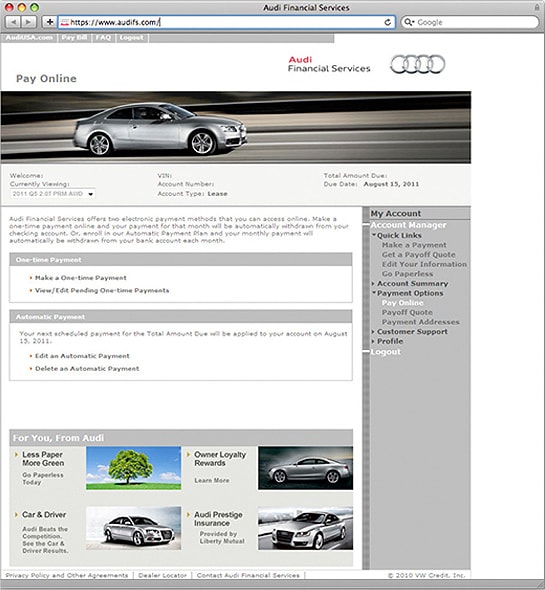Click the Audi four rings logo
This screenshot has height=590, width=545.
coord(417,64)
